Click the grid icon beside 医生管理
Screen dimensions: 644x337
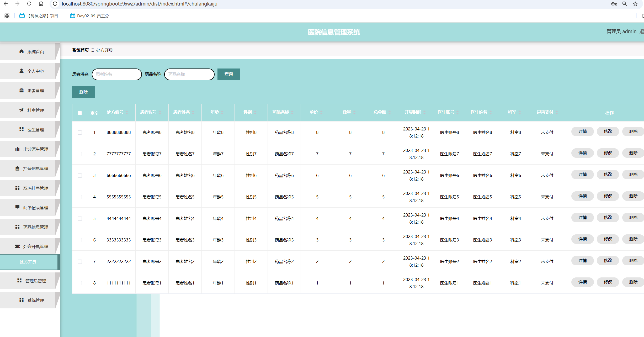point(22,129)
